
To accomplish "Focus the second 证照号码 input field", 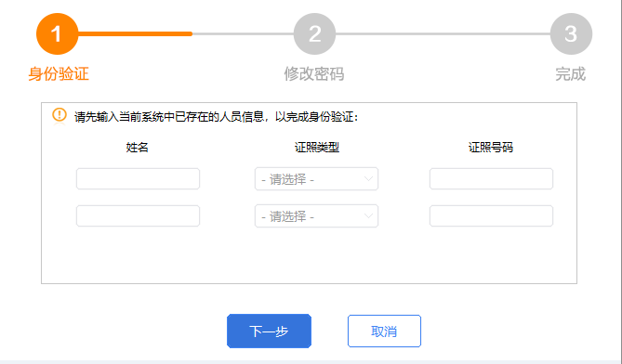I will click(x=491, y=215).
